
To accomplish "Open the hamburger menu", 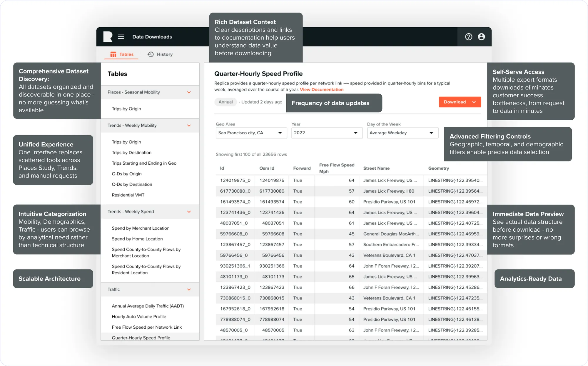I will [121, 37].
